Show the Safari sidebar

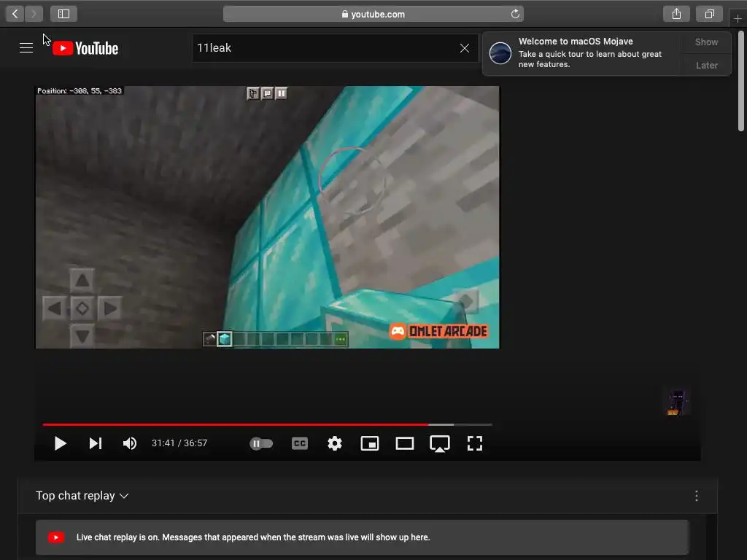tap(64, 14)
